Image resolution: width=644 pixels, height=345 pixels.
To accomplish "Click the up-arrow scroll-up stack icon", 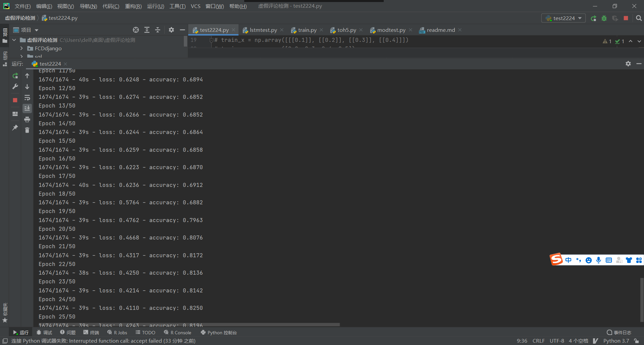I will 27,76.
